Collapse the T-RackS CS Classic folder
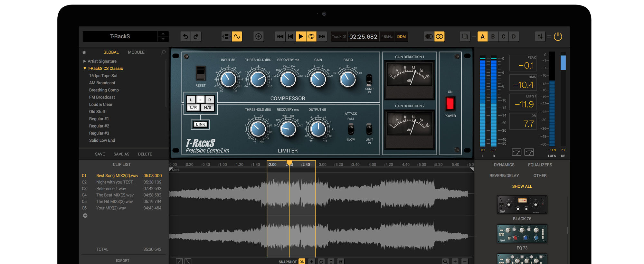The width and height of the screenshot is (644, 264). (x=85, y=68)
